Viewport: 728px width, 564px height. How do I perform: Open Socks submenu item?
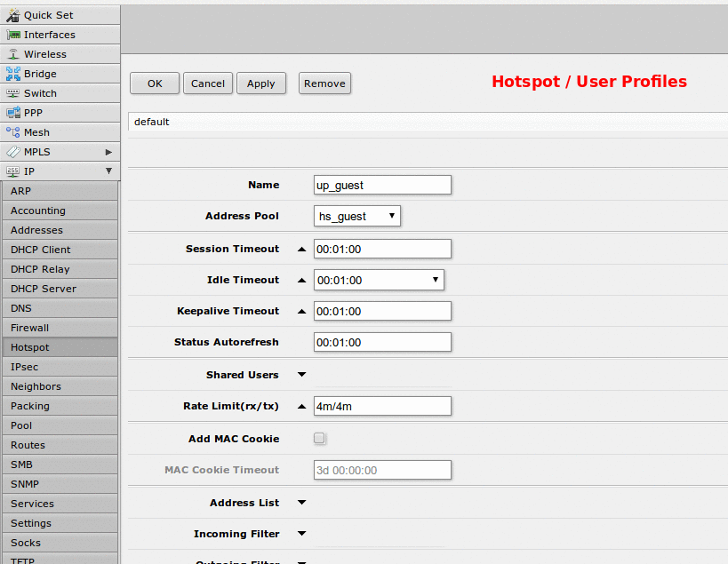click(x=60, y=542)
